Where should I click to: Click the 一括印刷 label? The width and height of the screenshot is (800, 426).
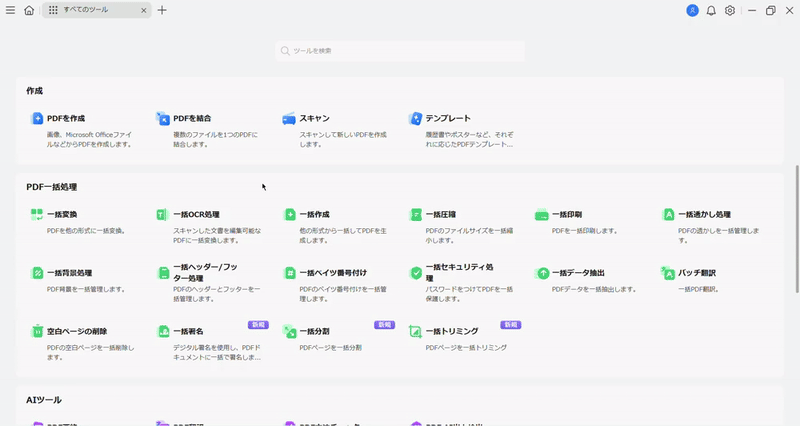pyautogui.click(x=567, y=215)
